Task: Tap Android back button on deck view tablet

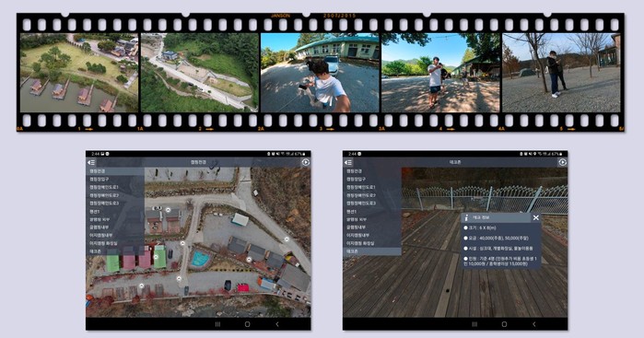Action: tap(534, 324)
